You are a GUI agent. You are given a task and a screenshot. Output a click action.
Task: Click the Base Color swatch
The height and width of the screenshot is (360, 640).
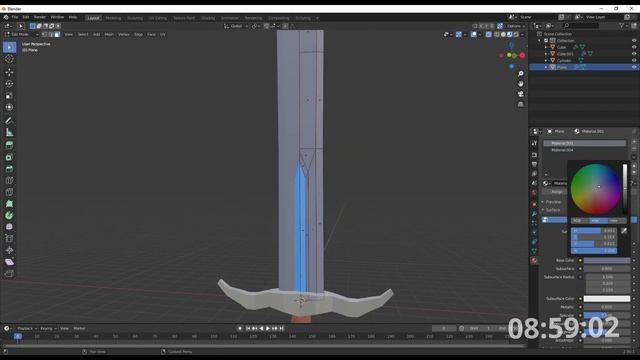pos(607,260)
